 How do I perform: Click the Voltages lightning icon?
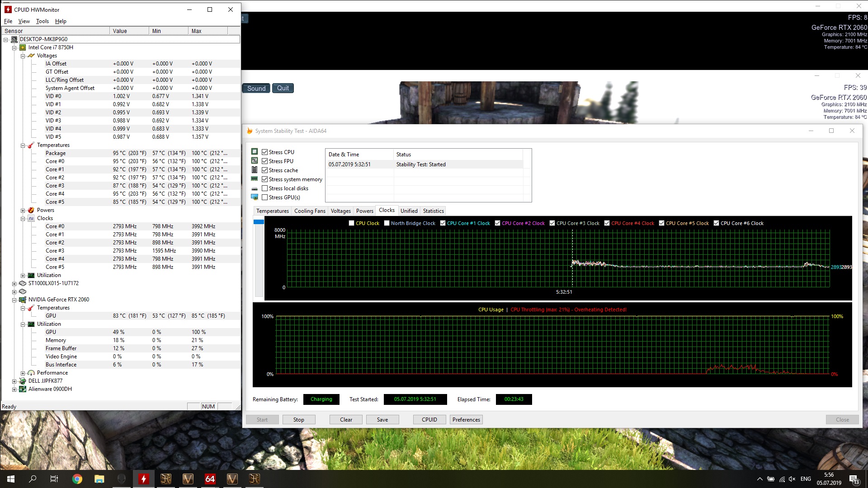pyautogui.click(x=31, y=56)
